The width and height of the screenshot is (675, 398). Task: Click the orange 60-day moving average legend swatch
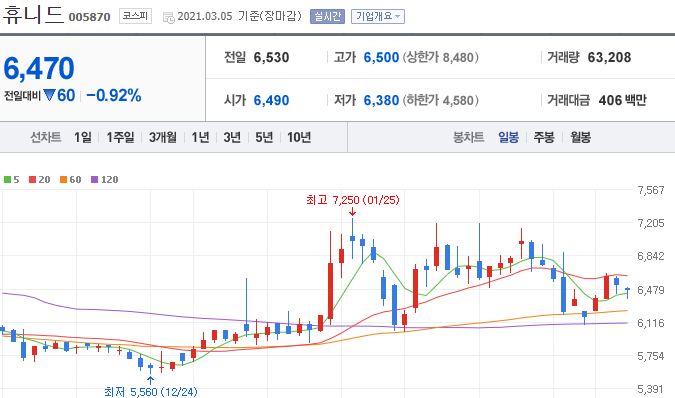point(63,179)
